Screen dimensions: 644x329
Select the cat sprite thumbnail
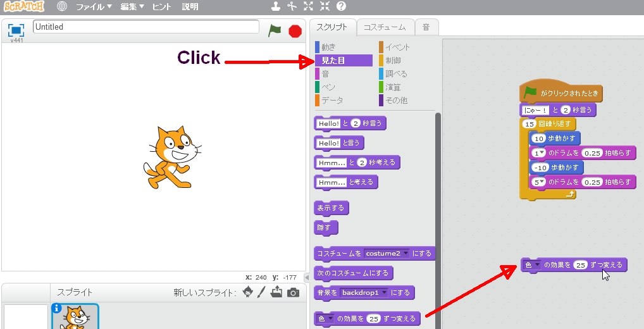pos(75,317)
